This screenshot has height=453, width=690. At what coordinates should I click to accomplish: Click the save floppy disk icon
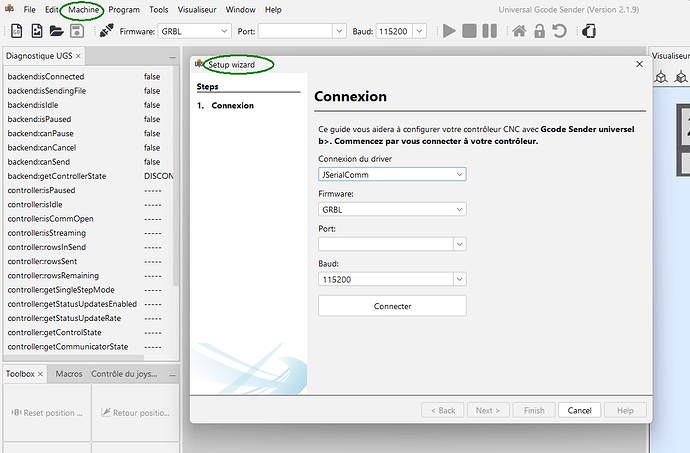point(77,31)
